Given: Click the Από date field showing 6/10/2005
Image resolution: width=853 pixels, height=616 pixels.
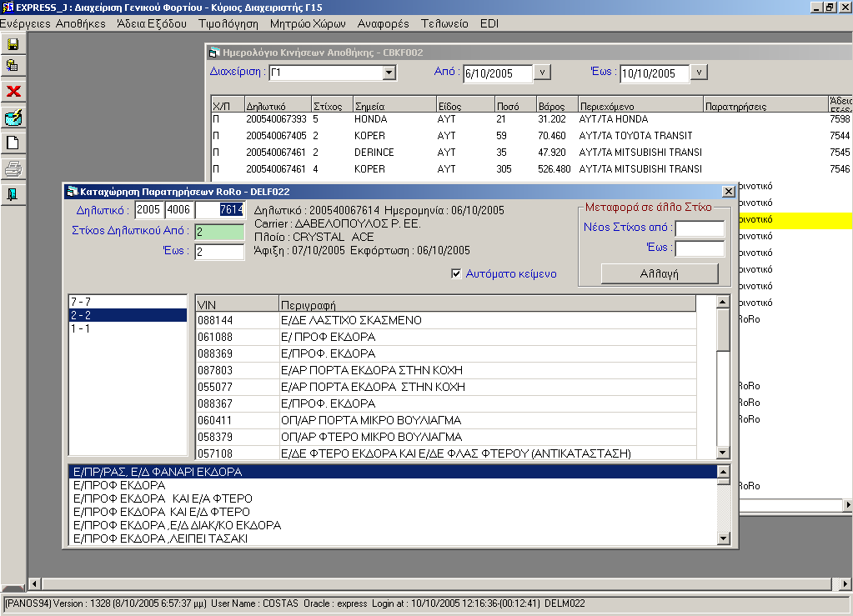Looking at the screenshot, I should pyautogui.click(x=498, y=73).
